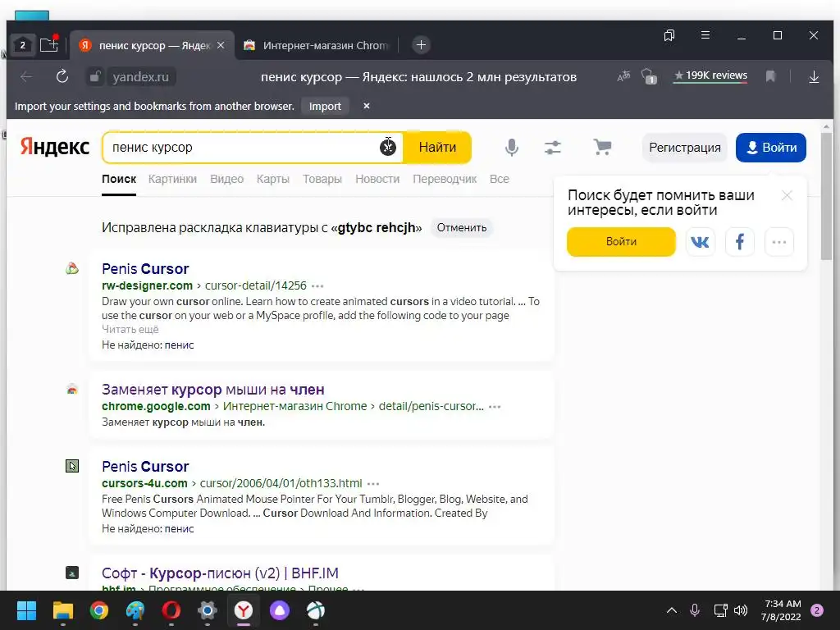Click the volume speaker tray icon

[741, 610]
